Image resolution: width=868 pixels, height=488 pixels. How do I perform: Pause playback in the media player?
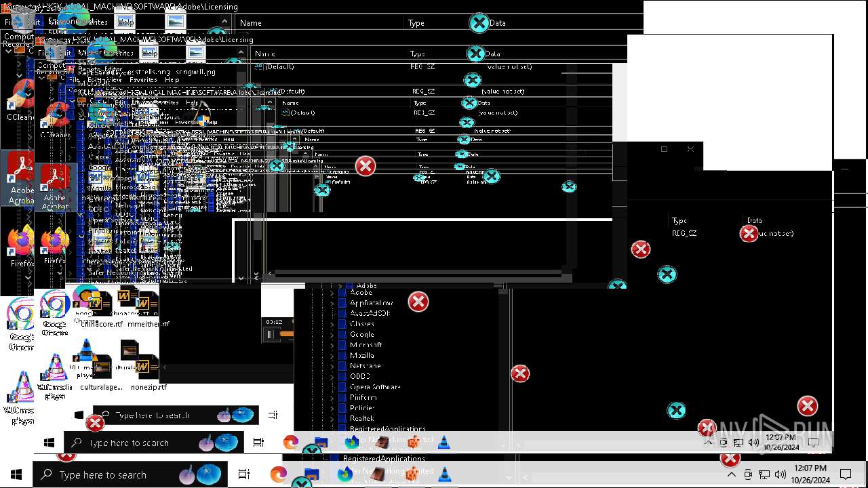[x=269, y=334]
